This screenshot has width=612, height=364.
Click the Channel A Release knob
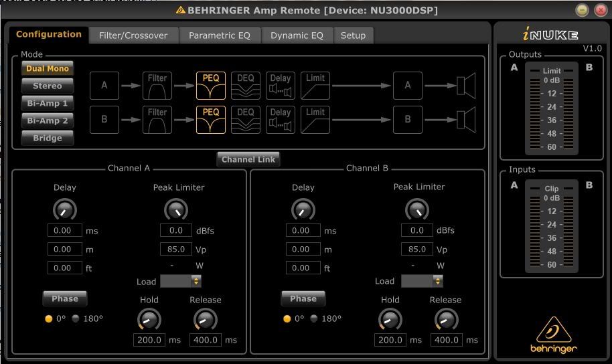(x=206, y=320)
